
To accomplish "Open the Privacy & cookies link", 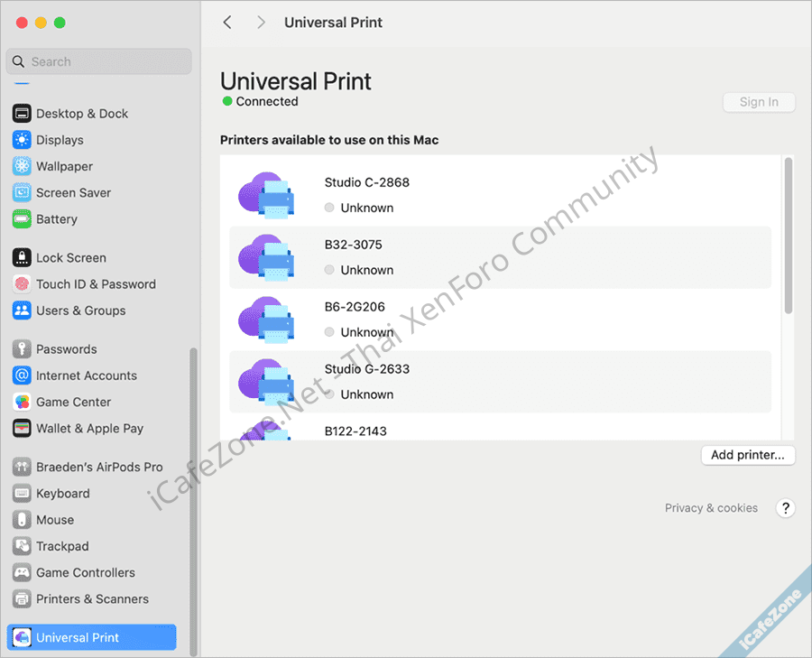I will coord(711,508).
